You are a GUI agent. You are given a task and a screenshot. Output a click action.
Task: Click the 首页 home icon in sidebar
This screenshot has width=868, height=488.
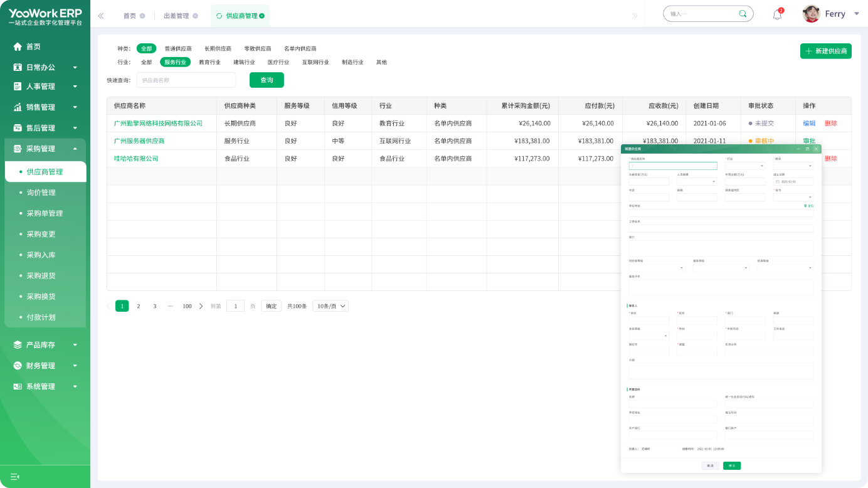pyautogui.click(x=18, y=46)
